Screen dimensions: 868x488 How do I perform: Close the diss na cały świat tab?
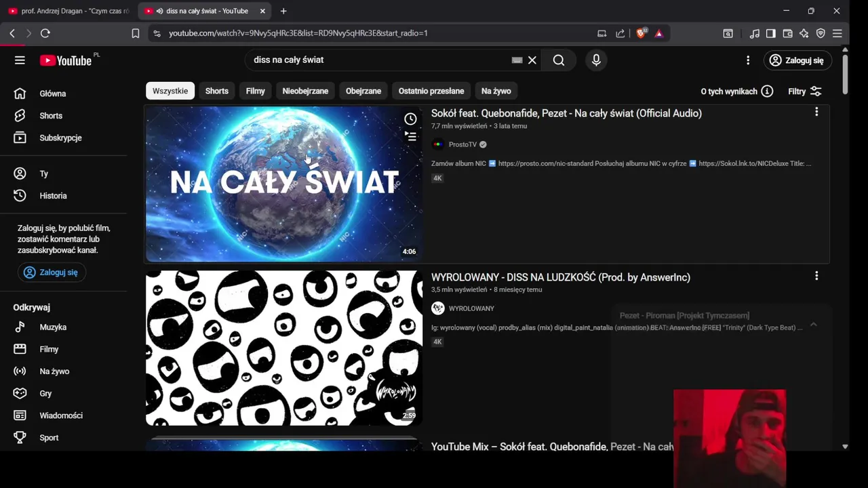coord(262,11)
